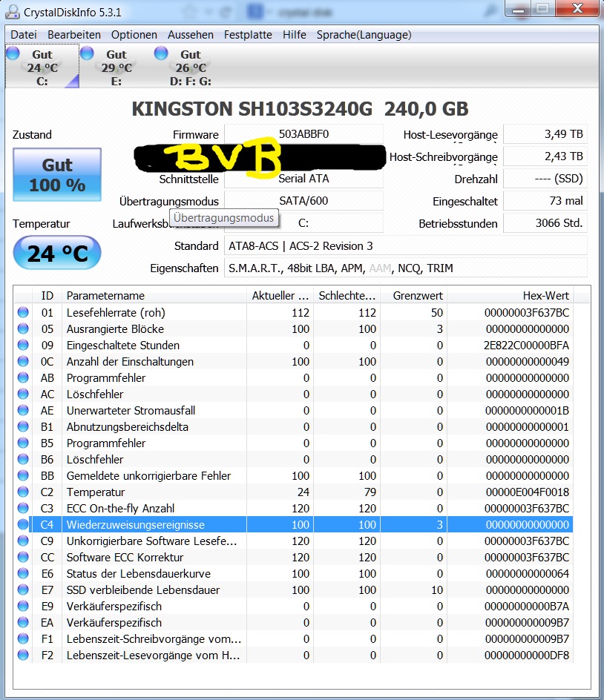
Task: Click status dot of Ausrangierte Blöcke row
Action: (x=23, y=329)
